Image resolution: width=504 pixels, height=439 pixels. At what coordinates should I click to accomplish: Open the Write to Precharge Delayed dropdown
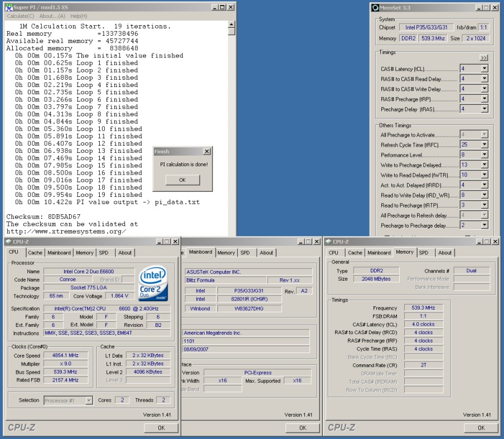pyautogui.click(x=484, y=165)
